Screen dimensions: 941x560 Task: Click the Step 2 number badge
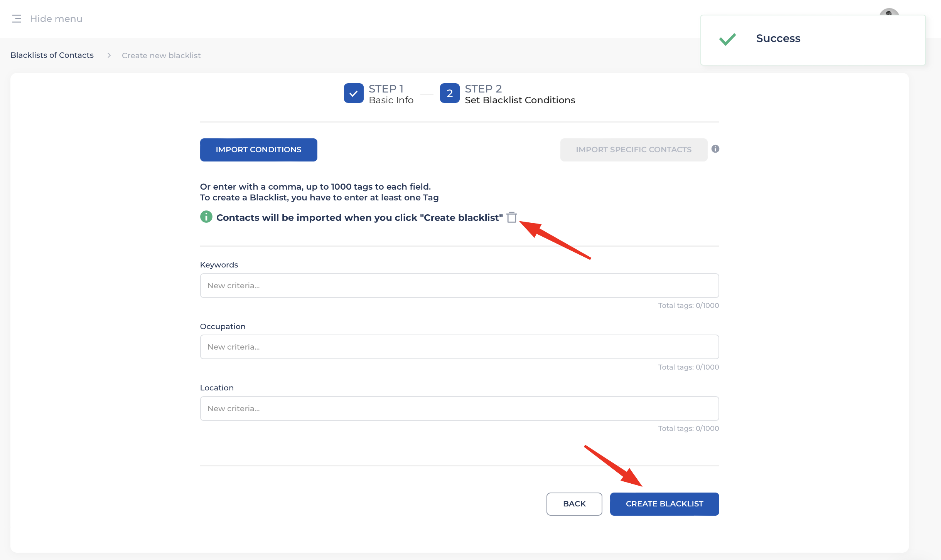450,93
